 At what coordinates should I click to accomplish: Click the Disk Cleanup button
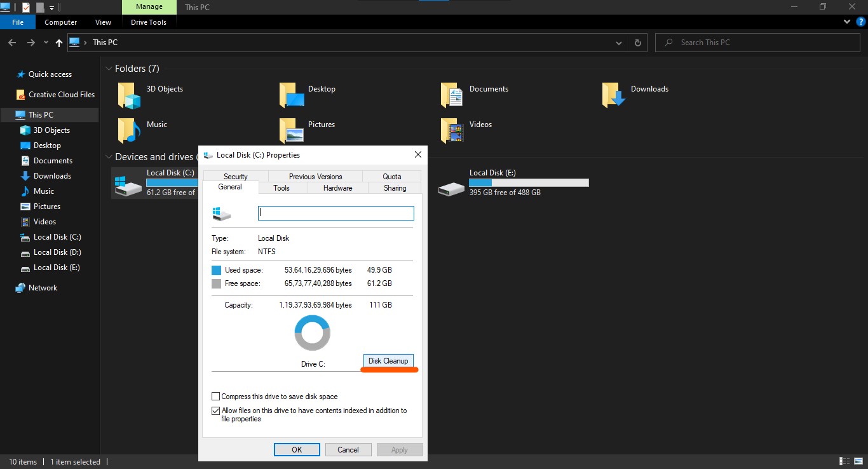[x=388, y=361]
